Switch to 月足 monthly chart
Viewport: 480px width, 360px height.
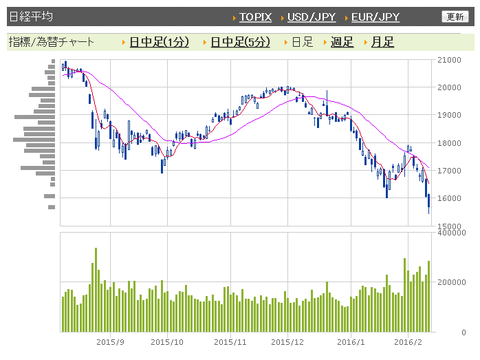(x=383, y=42)
